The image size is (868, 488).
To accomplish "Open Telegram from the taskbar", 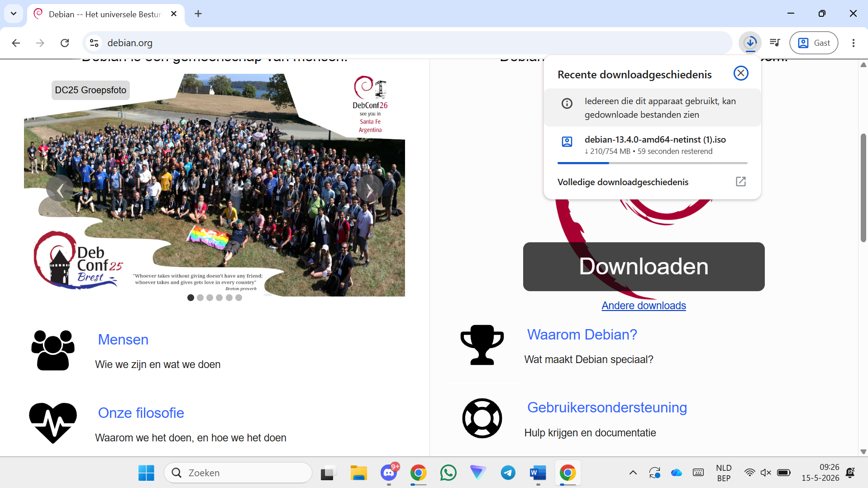I will click(x=508, y=473).
